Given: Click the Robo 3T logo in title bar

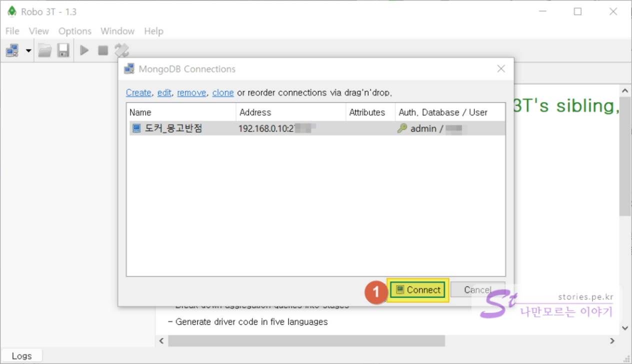Looking at the screenshot, I should (11, 11).
